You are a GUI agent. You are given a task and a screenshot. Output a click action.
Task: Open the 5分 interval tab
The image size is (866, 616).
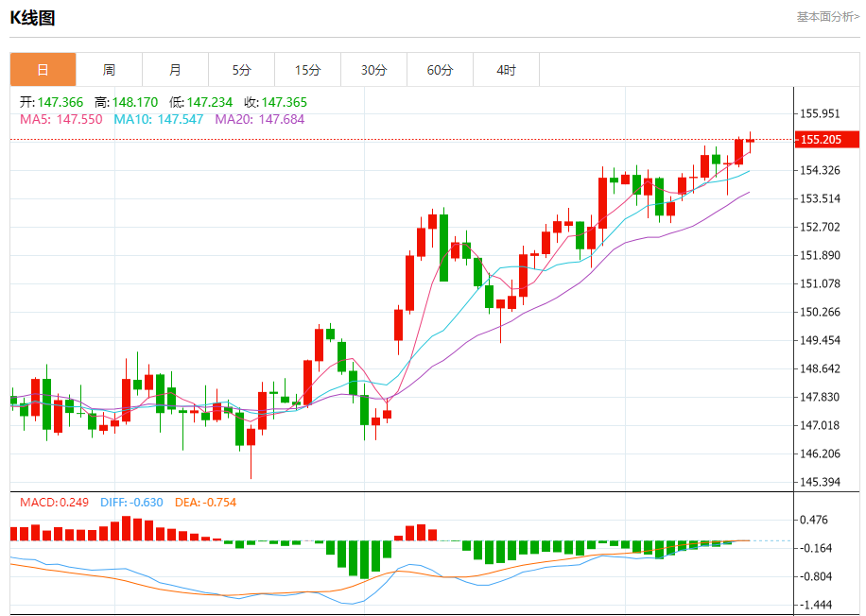coord(242,70)
